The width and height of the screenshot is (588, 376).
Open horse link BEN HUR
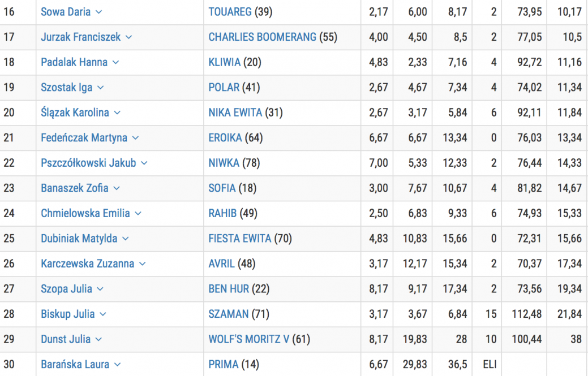click(229, 289)
